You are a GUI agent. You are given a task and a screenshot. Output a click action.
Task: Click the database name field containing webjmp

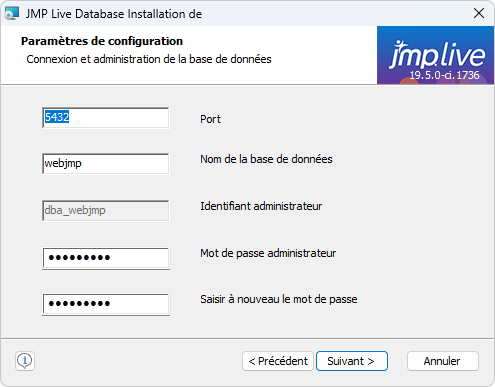pos(106,164)
